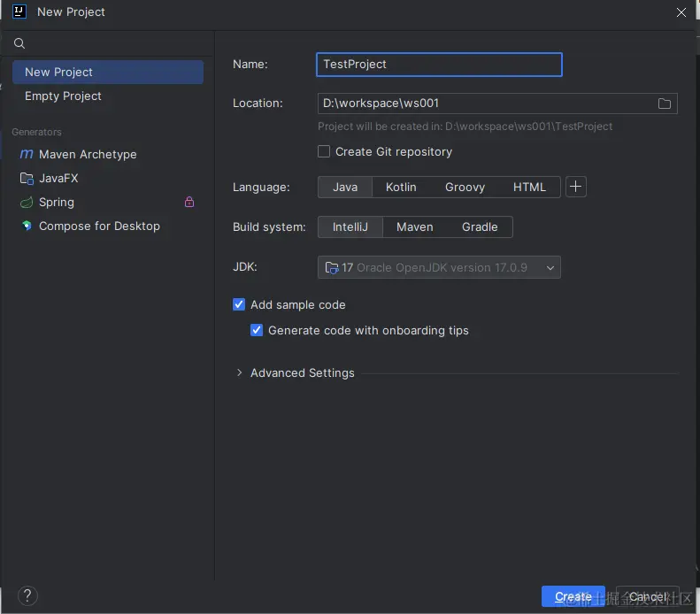This screenshot has height=614, width=700.
Task: Click the search magnifier icon
Action: click(19, 43)
